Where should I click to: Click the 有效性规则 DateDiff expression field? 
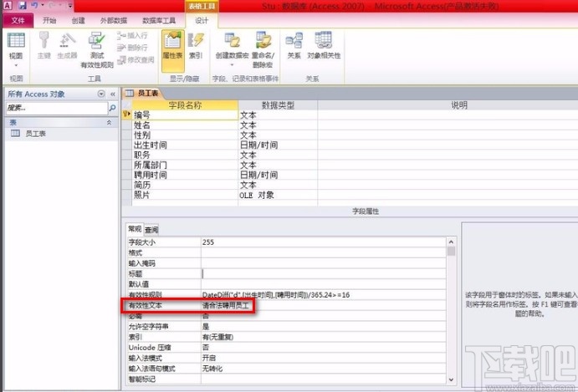[323, 295]
